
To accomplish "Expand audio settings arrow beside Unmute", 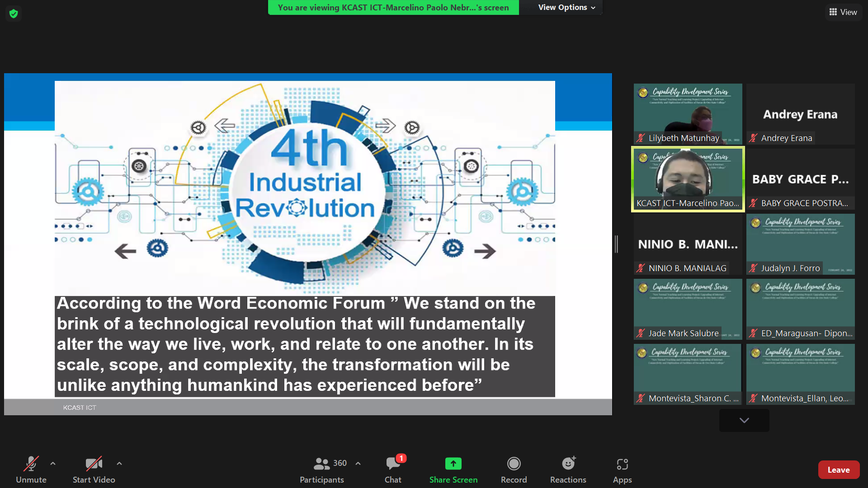I will point(53,464).
